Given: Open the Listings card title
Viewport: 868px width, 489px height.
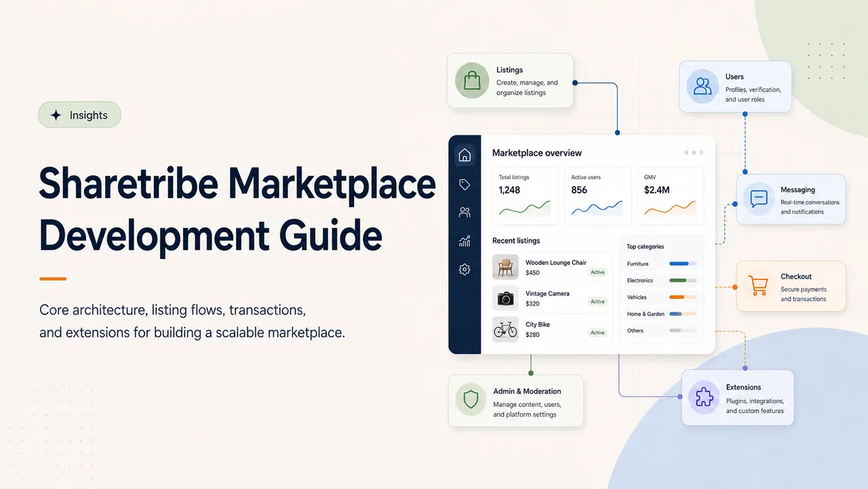Looking at the screenshot, I should click(510, 70).
